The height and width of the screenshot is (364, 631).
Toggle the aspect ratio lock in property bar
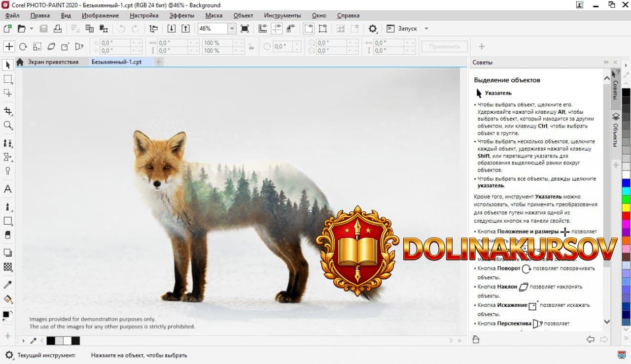click(x=253, y=46)
